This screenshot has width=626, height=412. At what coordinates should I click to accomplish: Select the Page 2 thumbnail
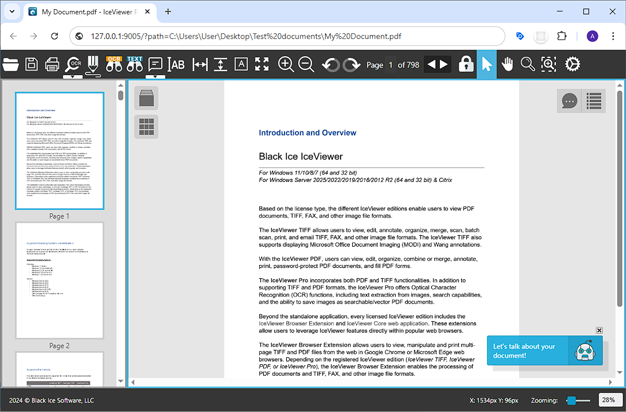[59, 279]
